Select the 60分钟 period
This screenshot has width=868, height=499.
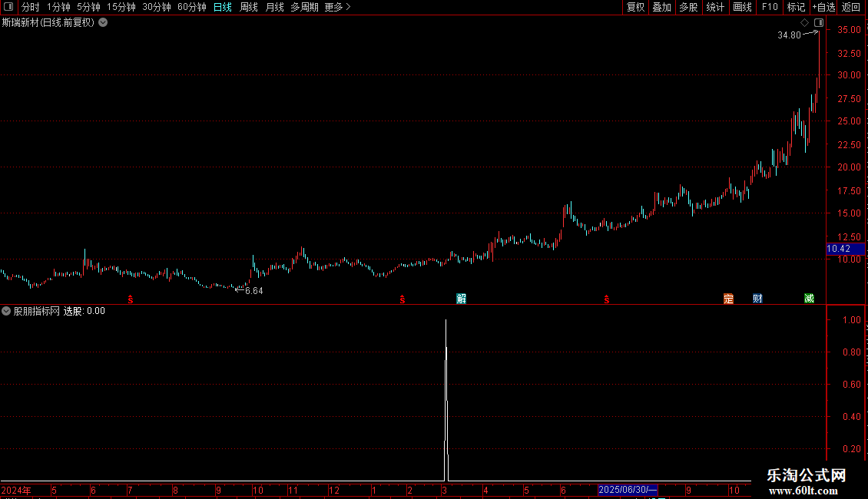192,7
